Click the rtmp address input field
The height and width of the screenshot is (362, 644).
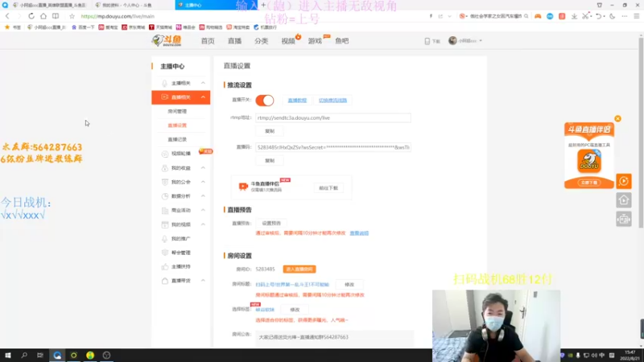coord(333,117)
